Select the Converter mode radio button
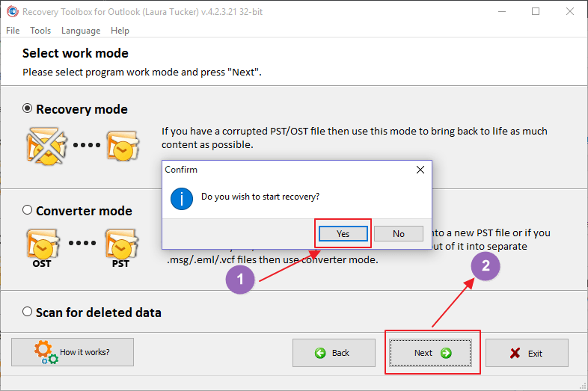The image size is (588, 391). point(27,209)
